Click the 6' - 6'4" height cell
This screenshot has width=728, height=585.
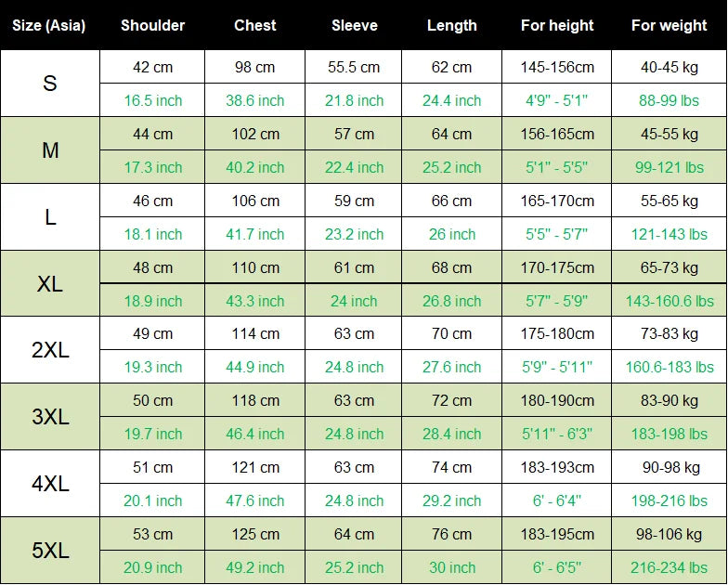pos(557,500)
